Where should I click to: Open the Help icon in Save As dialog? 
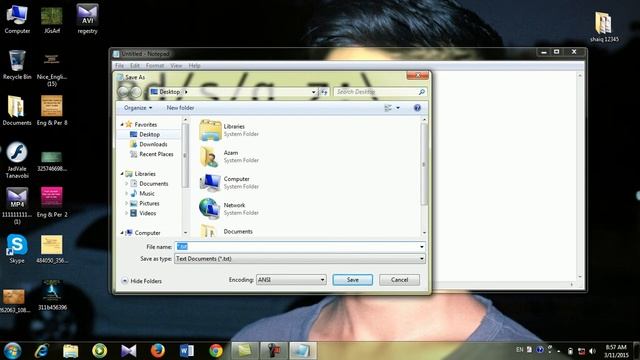tap(417, 108)
